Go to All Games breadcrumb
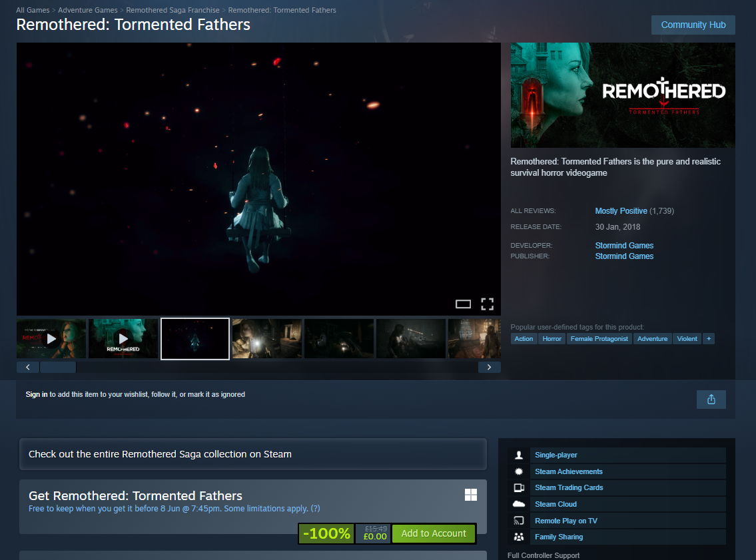This screenshot has width=756, height=560. 33,10
